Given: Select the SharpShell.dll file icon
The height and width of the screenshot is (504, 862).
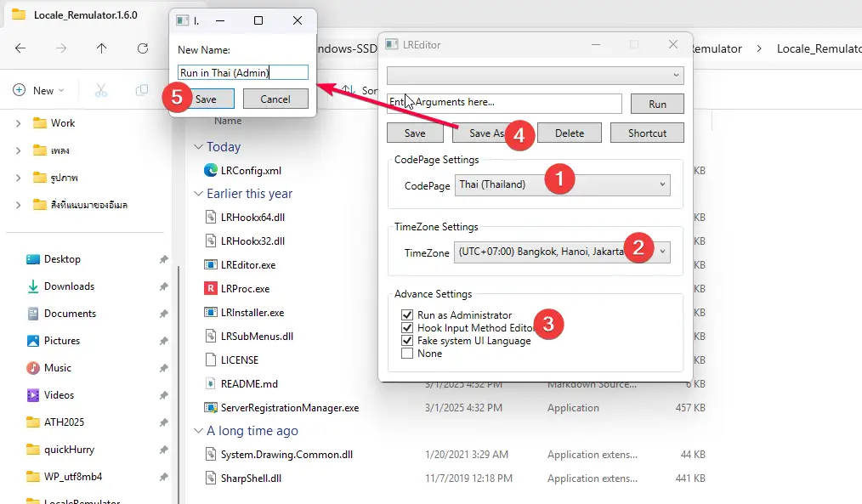Looking at the screenshot, I should (x=211, y=479).
